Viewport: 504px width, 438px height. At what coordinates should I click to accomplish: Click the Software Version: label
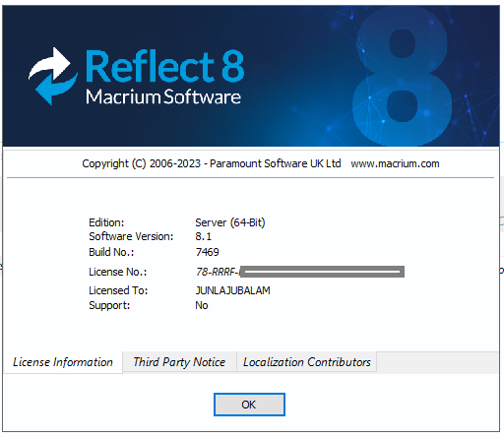131,236
